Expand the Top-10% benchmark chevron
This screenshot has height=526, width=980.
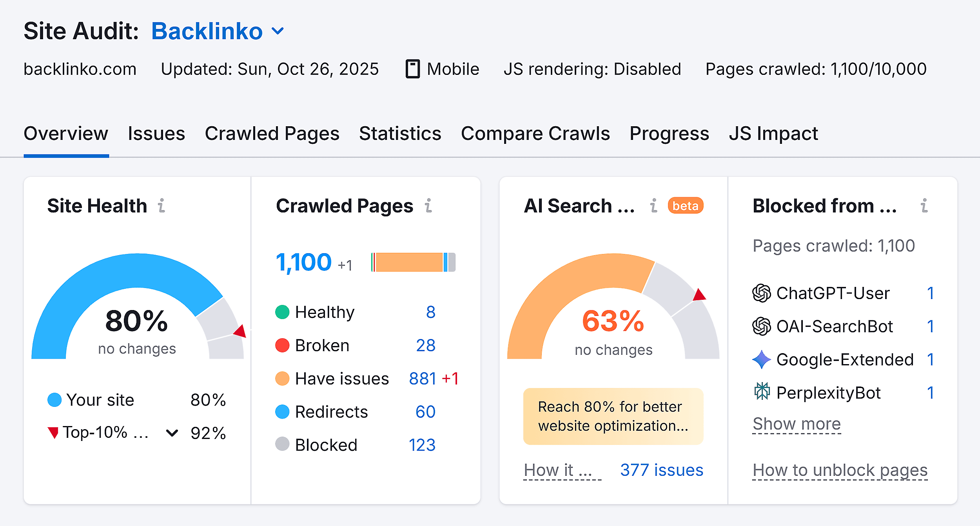pyautogui.click(x=171, y=433)
